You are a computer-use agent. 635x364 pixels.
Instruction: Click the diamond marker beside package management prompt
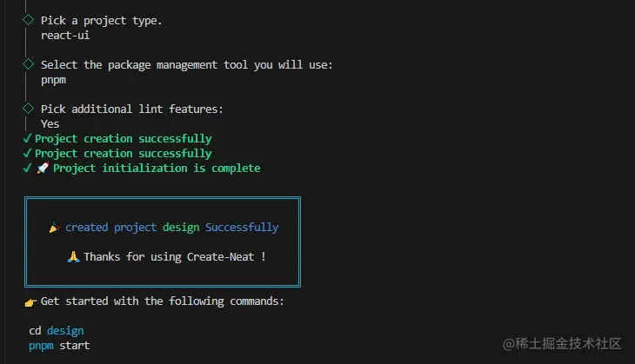tap(29, 64)
